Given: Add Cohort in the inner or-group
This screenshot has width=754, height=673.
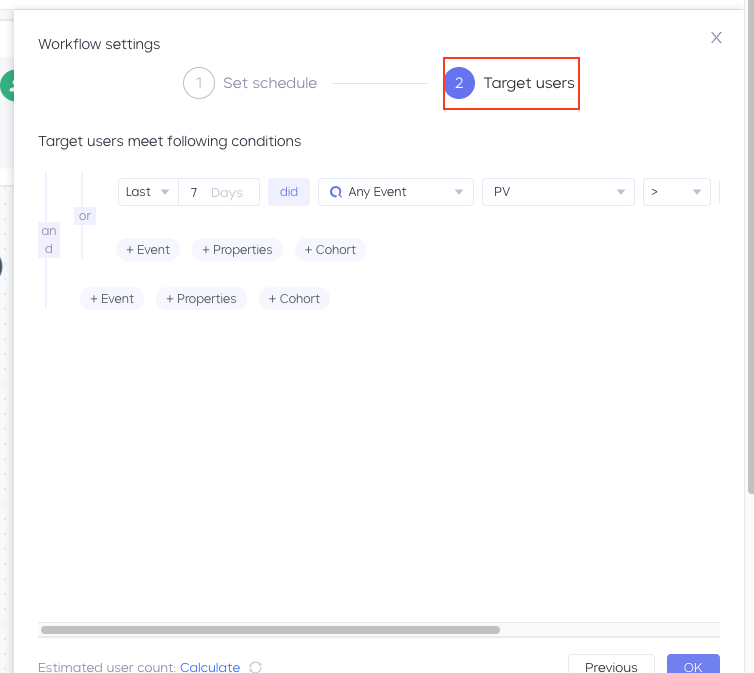Looking at the screenshot, I should coord(330,249).
